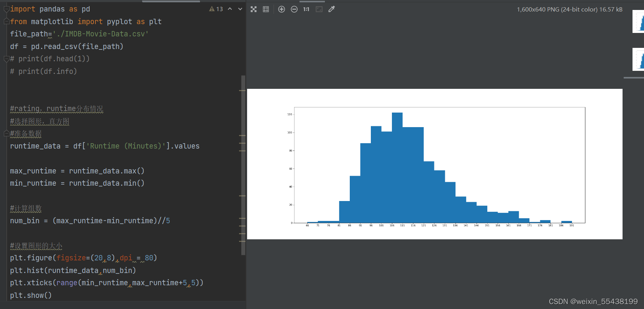
Task: Collapse the comment block at '# print(df.head(1))'
Action: click(6, 59)
